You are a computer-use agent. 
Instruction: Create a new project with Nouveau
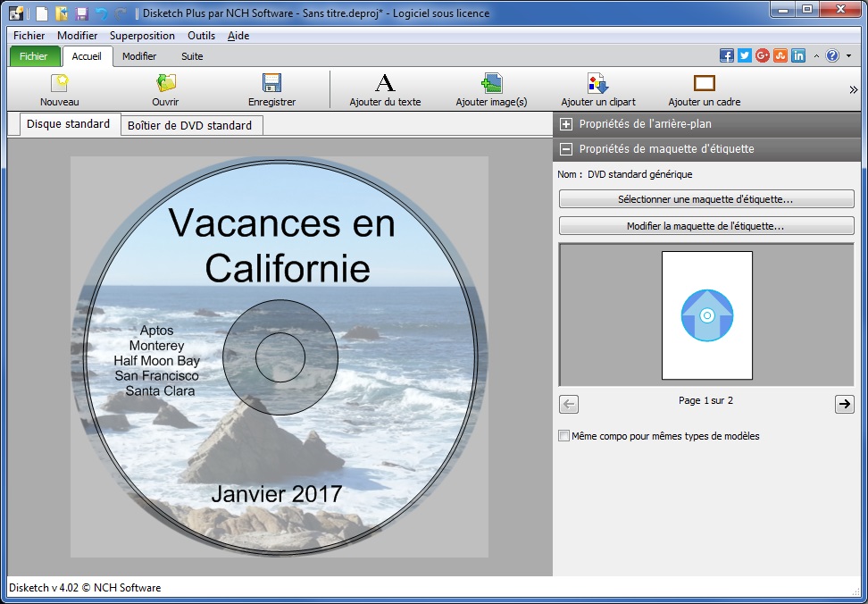pyautogui.click(x=58, y=89)
